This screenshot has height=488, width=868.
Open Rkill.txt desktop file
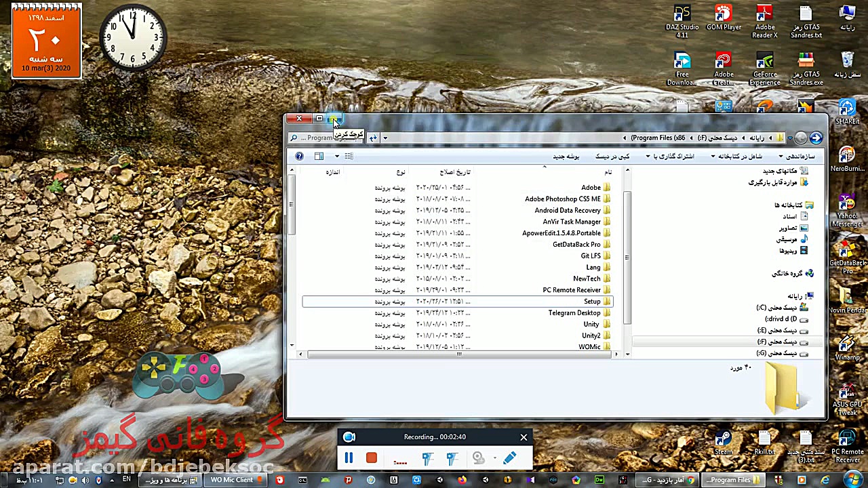765,443
